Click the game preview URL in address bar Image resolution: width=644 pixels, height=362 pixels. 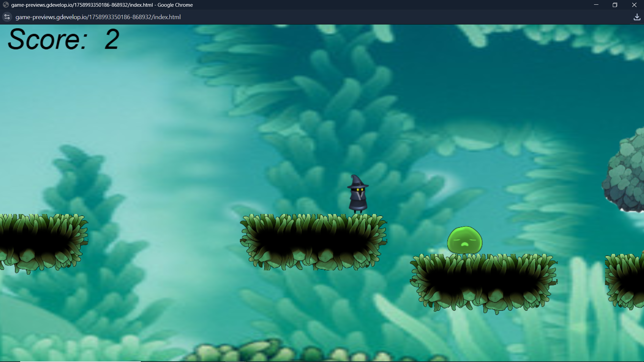click(98, 17)
